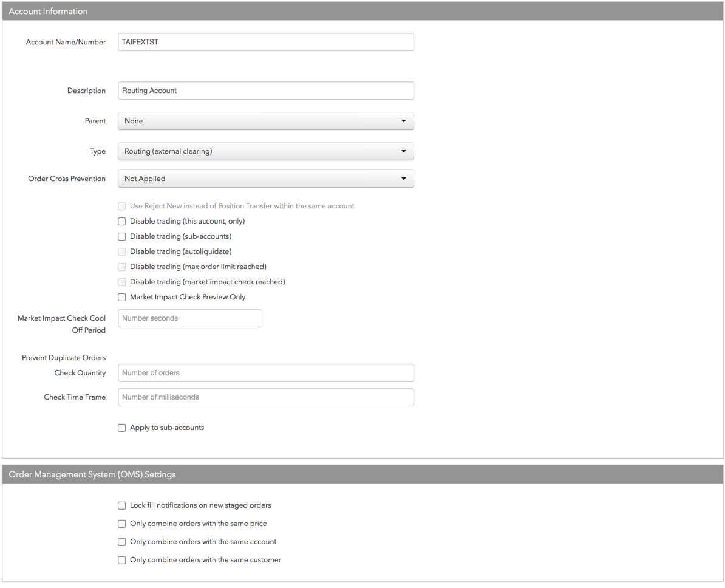Click the Account Information section header

point(362,11)
